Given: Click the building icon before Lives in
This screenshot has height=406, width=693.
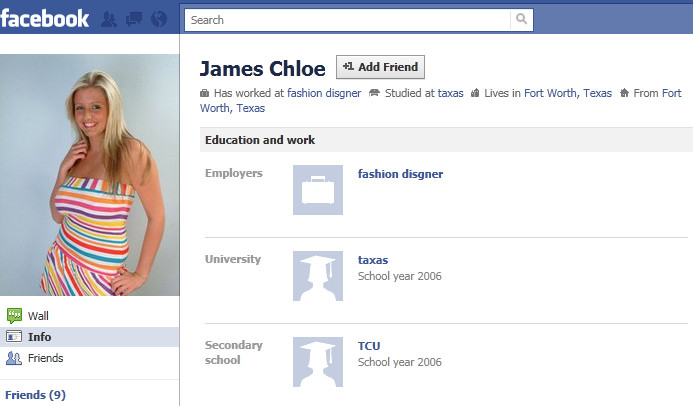Looking at the screenshot, I should point(475,93).
